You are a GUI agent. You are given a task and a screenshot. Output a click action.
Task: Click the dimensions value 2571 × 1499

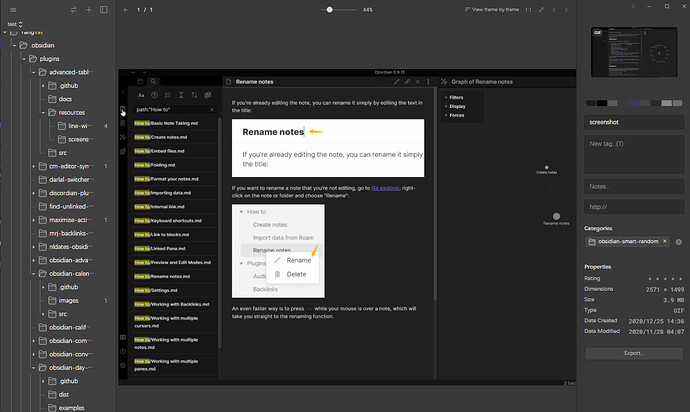664,290
